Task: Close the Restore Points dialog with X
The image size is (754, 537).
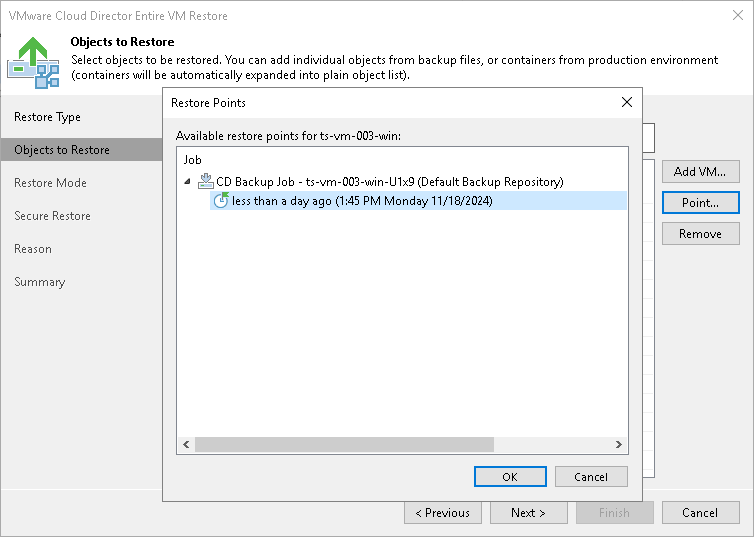Action: pyautogui.click(x=627, y=102)
